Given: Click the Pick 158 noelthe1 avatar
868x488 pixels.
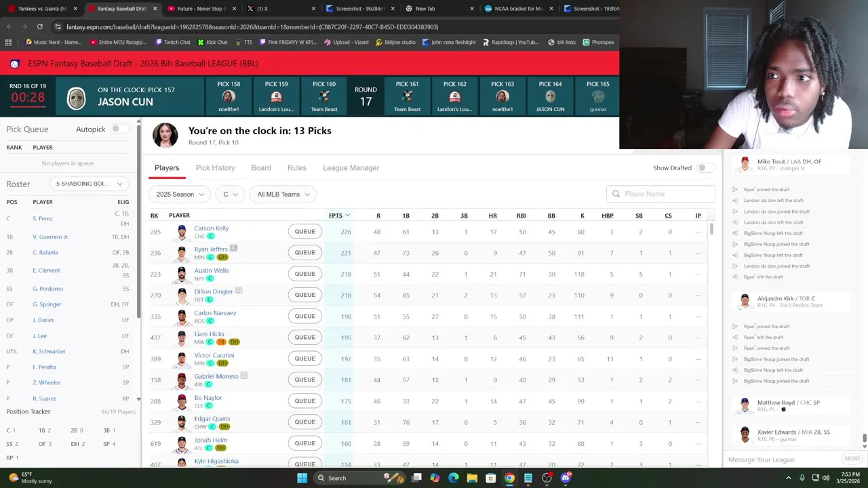Looking at the screenshot, I should pos(229,97).
